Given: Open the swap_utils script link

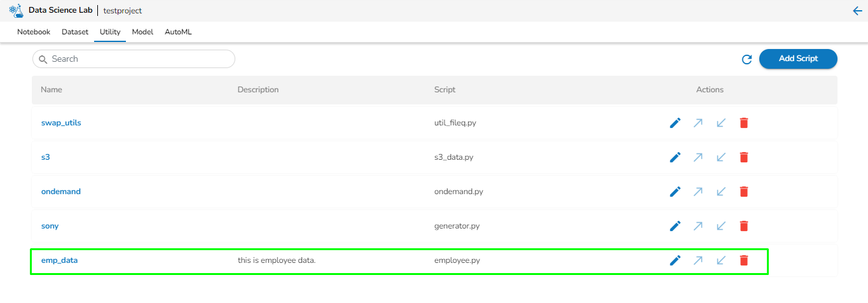Looking at the screenshot, I should click(x=61, y=123).
